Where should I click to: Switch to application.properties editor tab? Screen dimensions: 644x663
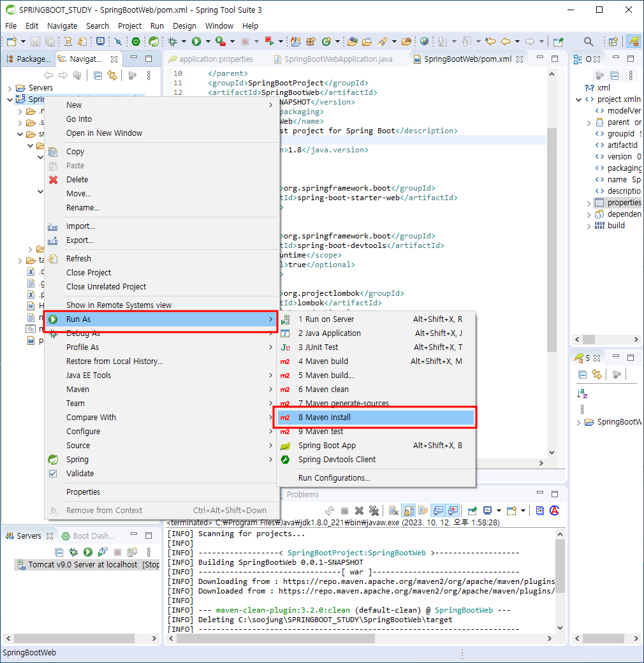click(210, 59)
